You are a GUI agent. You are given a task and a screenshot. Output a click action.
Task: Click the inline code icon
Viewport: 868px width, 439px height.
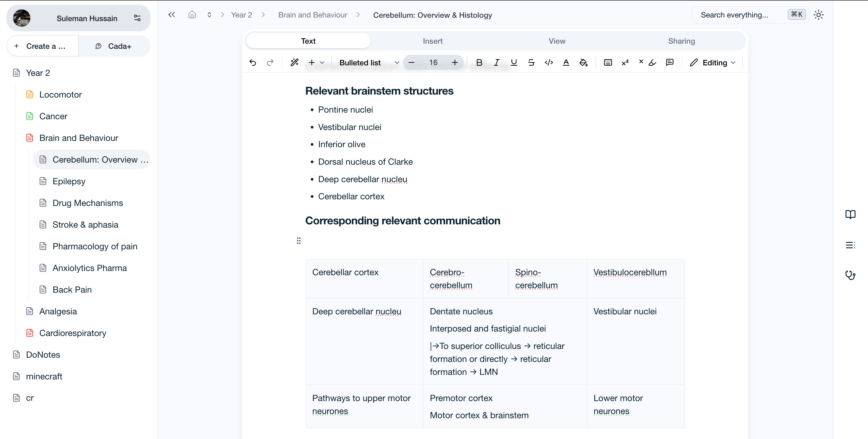pyautogui.click(x=549, y=63)
